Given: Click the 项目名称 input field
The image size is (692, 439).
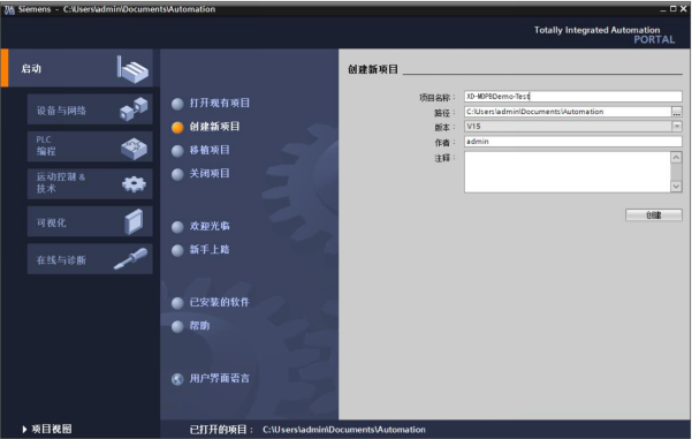Looking at the screenshot, I should [x=573, y=96].
